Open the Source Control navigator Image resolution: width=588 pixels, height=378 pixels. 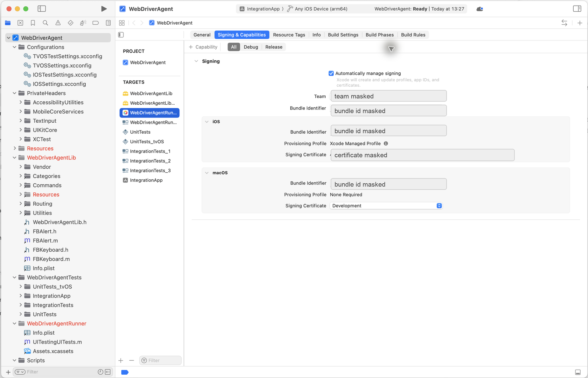(20, 23)
